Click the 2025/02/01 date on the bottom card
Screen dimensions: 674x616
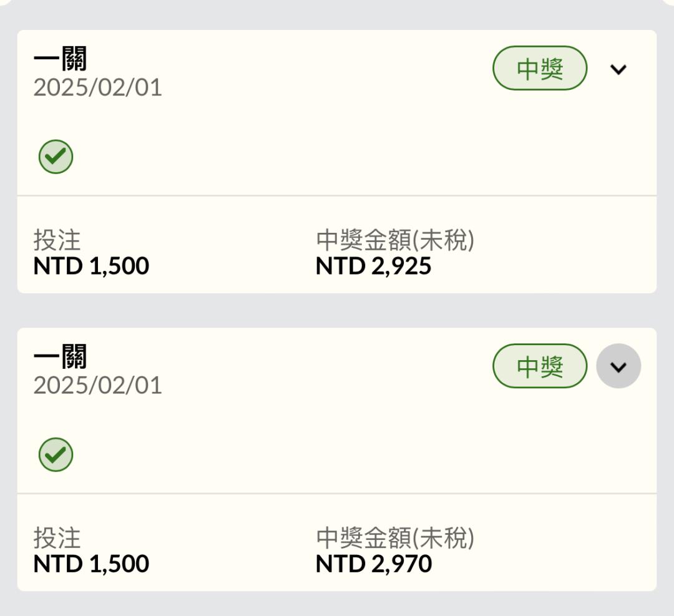click(x=97, y=385)
